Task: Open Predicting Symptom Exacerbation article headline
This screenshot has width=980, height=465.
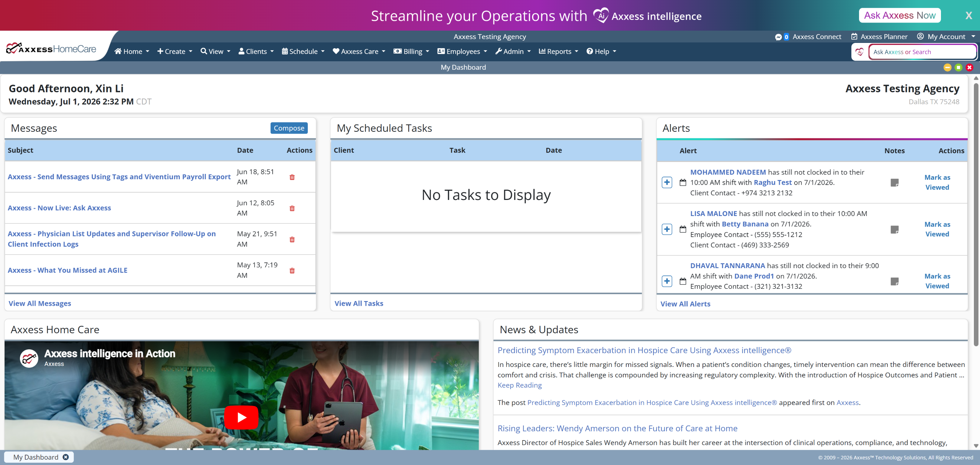Action: click(x=644, y=350)
